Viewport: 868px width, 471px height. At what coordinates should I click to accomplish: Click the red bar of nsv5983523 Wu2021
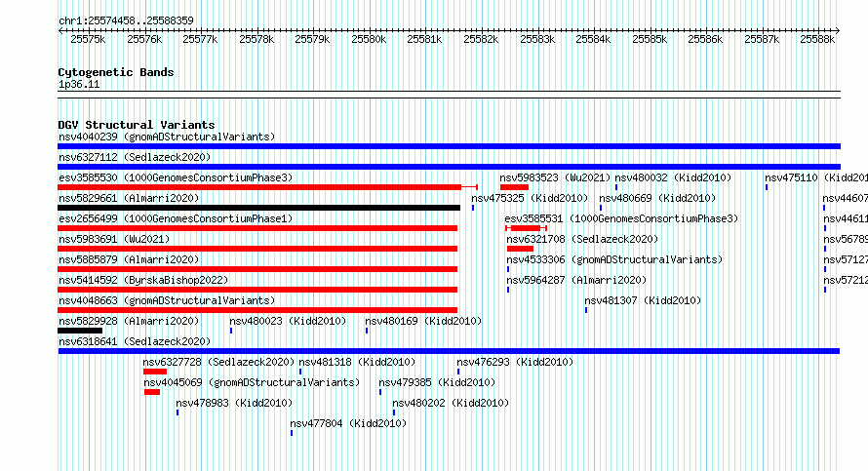point(514,187)
